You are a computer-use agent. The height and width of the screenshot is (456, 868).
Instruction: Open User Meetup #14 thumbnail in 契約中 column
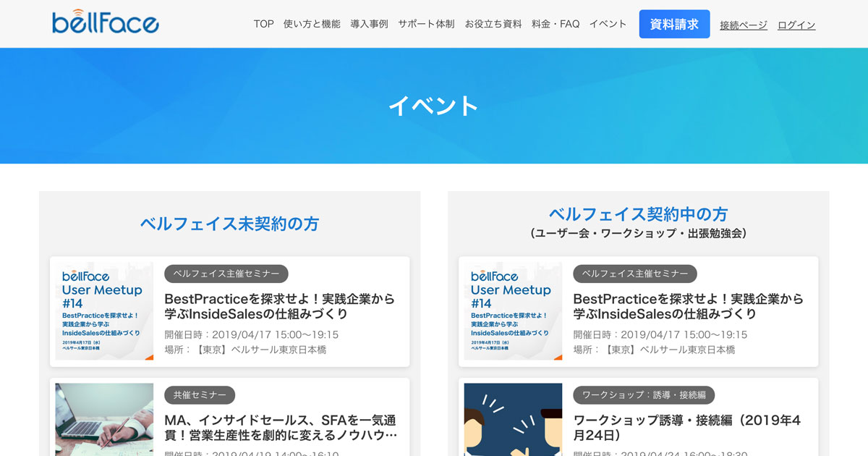[513, 311]
